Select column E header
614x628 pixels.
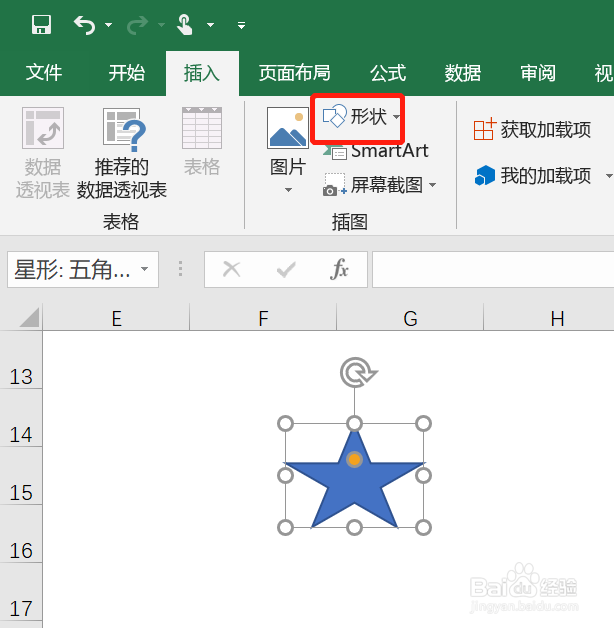[116, 319]
